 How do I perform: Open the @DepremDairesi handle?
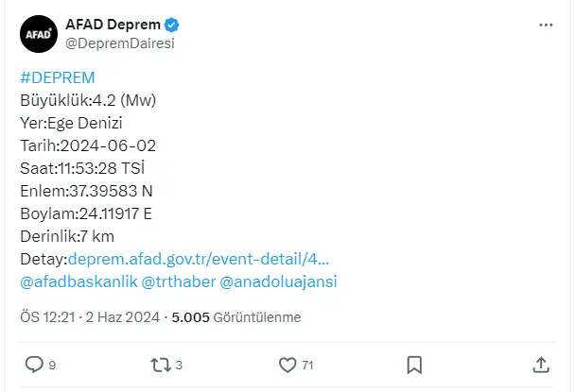point(120,43)
